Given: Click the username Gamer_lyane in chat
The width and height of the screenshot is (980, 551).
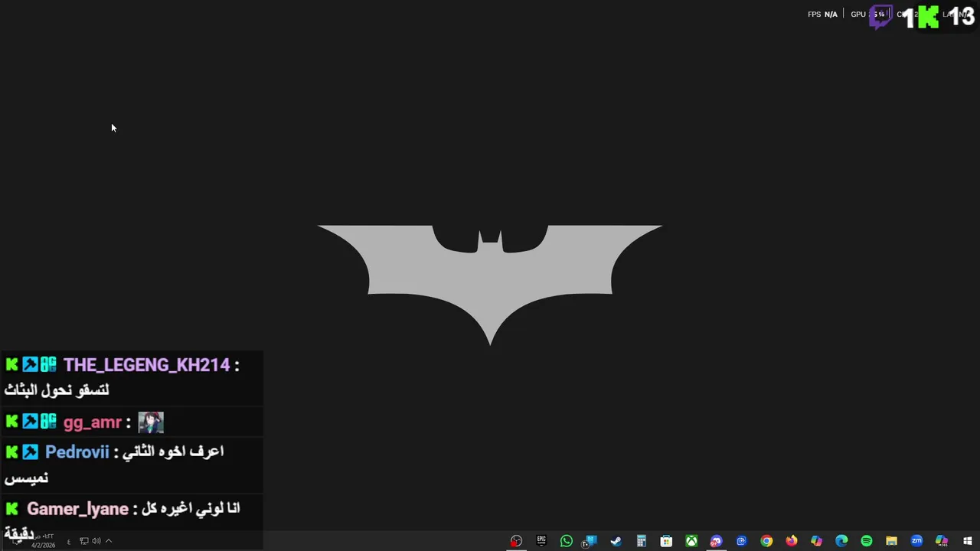Looking at the screenshot, I should (77, 509).
